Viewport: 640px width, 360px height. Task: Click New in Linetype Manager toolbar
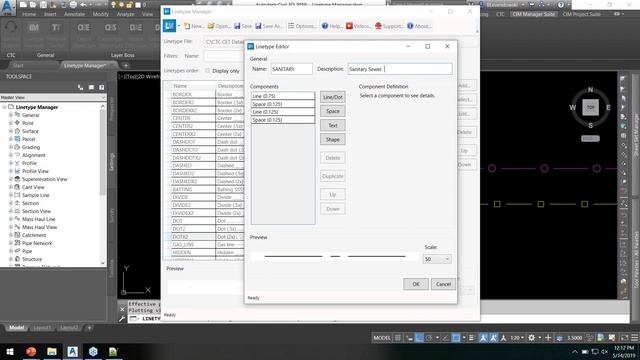coord(193,26)
